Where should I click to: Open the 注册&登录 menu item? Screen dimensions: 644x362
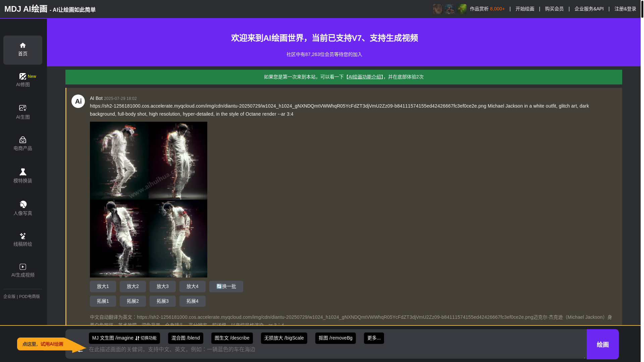tap(625, 9)
